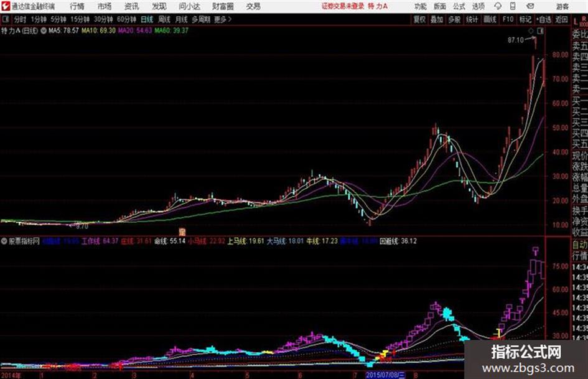
Task: Click the 画线 drawing tool button
Action: coord(490,19)
